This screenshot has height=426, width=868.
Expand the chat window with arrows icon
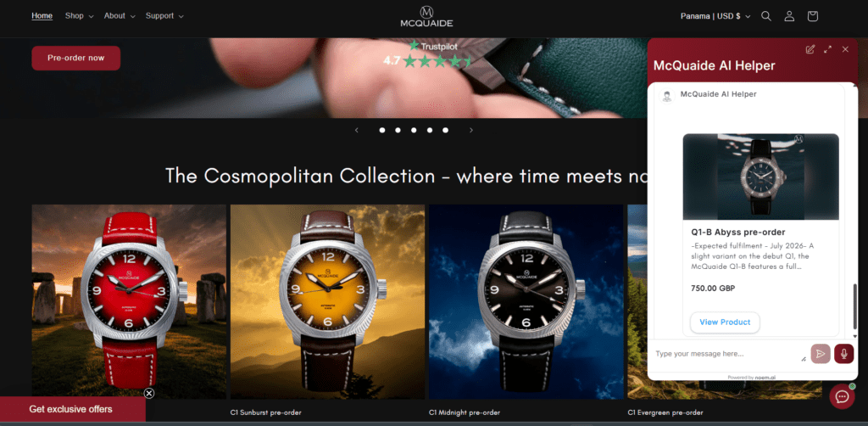(x=827, y=49)
